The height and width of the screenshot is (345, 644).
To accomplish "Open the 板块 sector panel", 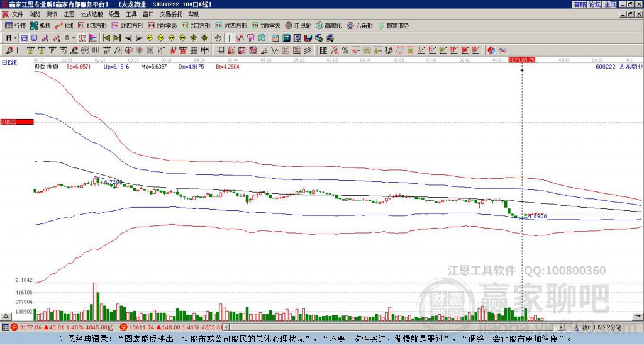I will 41,26.
